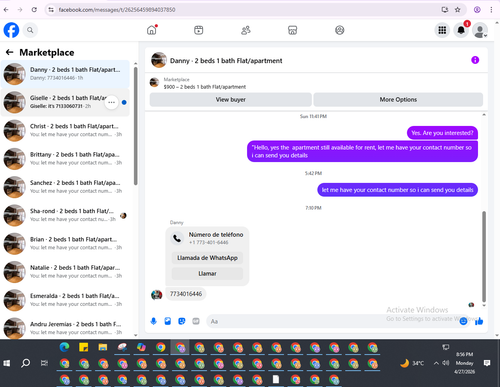
Task: Open Task View on the taskbar
Action: coord(44,363)
